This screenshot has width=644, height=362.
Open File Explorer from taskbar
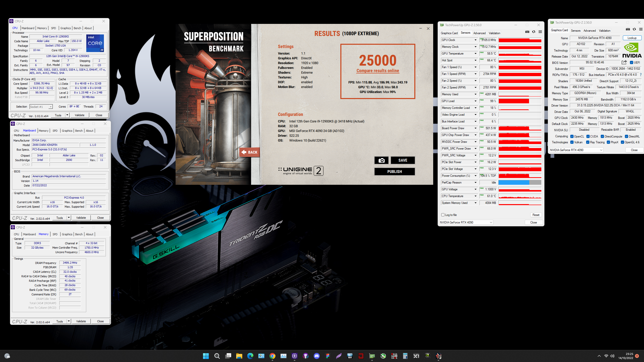(x=239, y=356)
